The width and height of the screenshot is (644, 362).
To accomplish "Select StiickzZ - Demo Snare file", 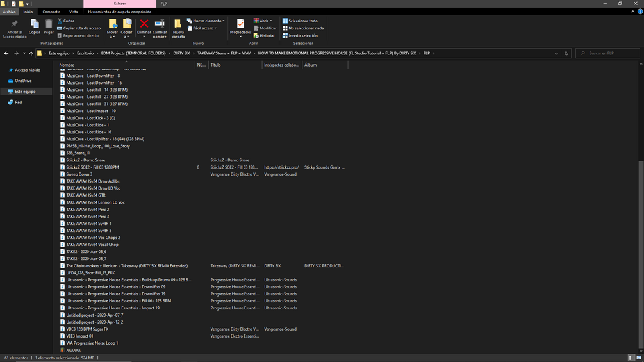I will pos(85,160).
